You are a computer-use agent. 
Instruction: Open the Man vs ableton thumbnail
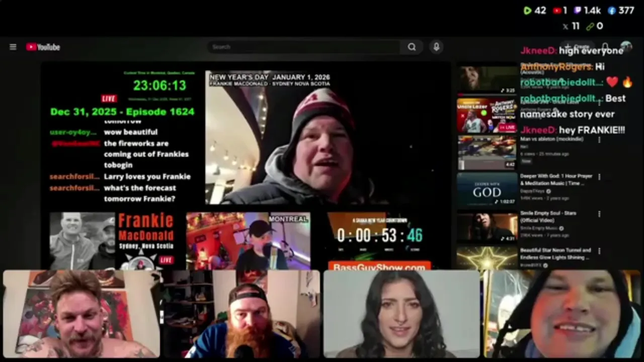(x=487, y=152)
